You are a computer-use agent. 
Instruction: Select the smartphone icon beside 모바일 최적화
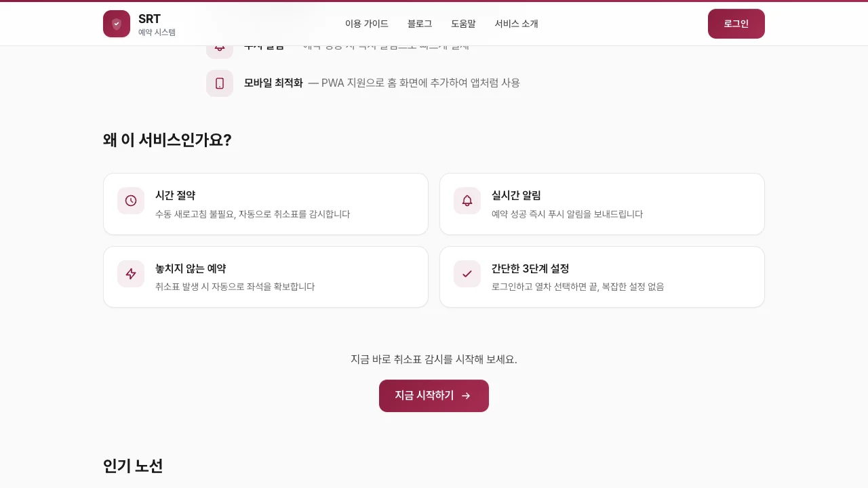click(220, 83)
